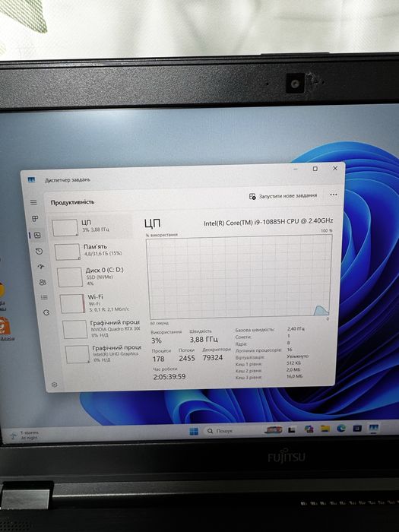The height and width of the screenshot is (532, 399).
Task: Click the Продуктивність page heading
Action: pos(72,202)
